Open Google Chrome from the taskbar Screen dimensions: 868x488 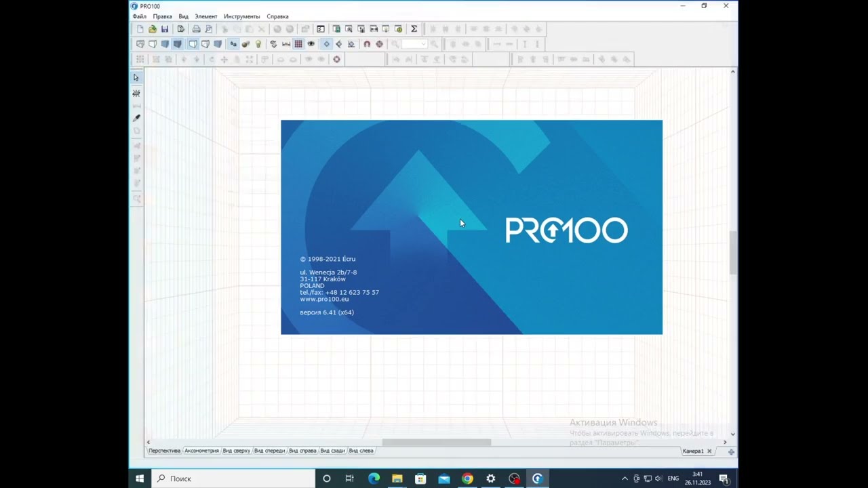click(467, 479)
